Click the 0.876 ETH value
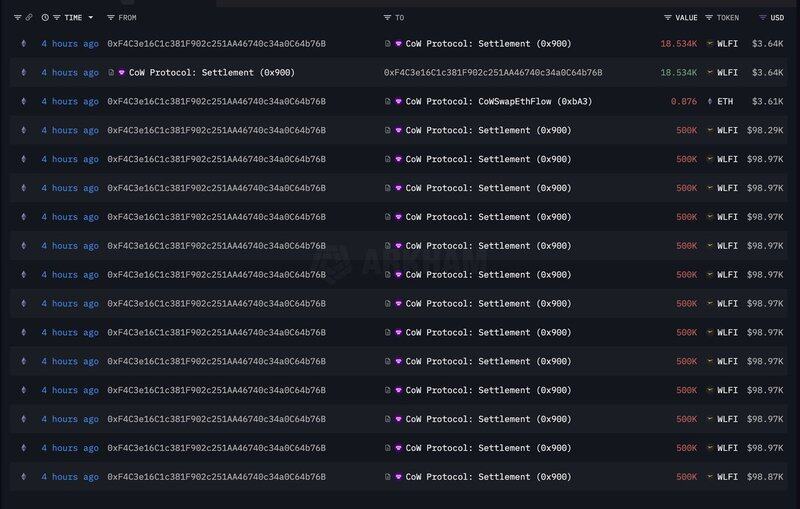800x509 pixels. (x=684, y=102)
